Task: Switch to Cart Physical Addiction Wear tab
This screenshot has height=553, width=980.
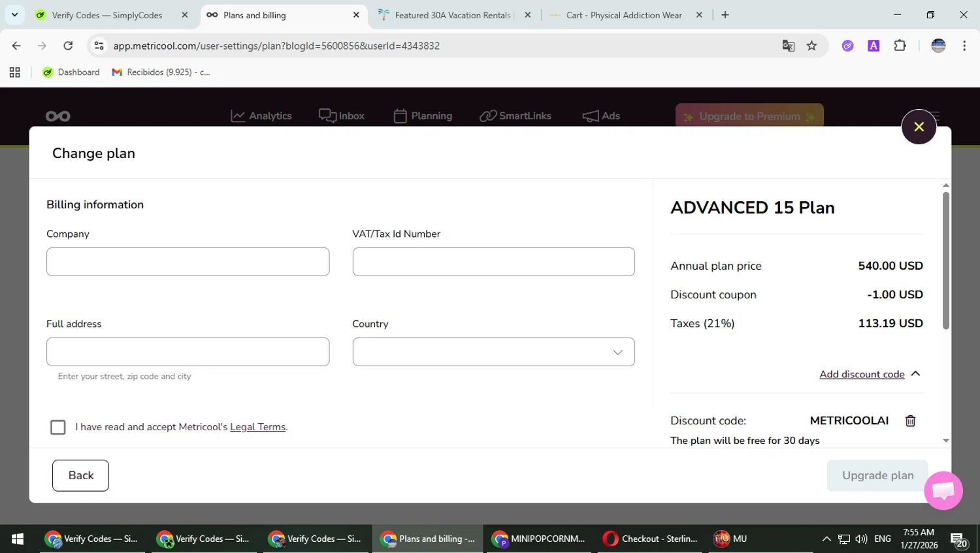Action: click(x=624, y=15)
